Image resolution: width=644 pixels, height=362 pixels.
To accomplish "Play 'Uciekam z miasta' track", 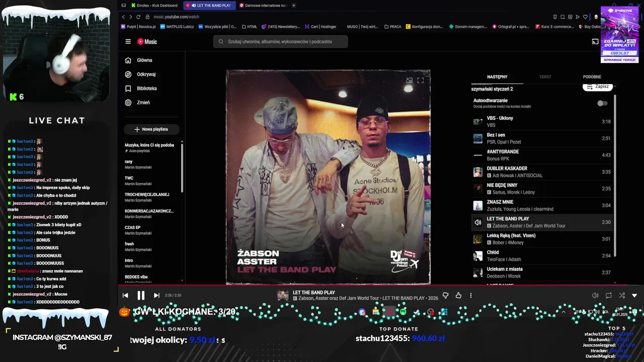I will [542, 273].
